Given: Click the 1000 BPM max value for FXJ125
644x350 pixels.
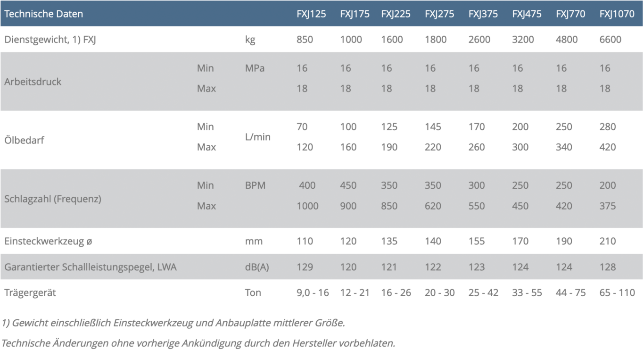Looking at the screenshot, I should tap(307, 206).
